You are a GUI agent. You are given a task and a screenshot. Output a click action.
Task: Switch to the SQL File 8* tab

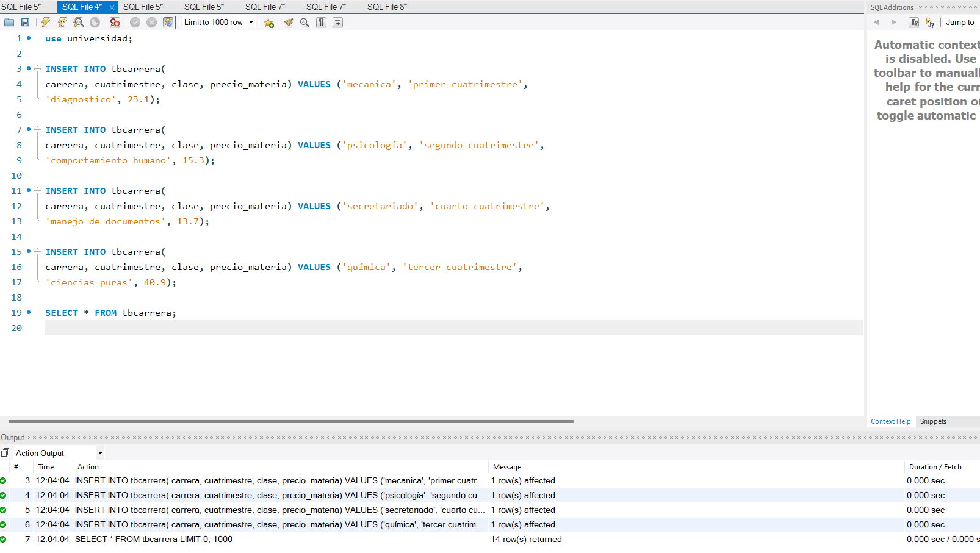coord(387,7)
